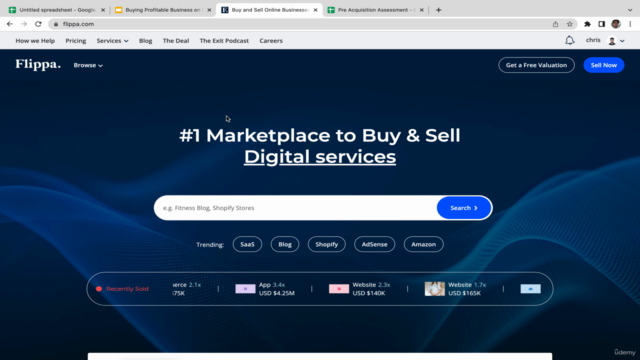
Task: Open the notifications bell icon
Action: click(570, 40)
